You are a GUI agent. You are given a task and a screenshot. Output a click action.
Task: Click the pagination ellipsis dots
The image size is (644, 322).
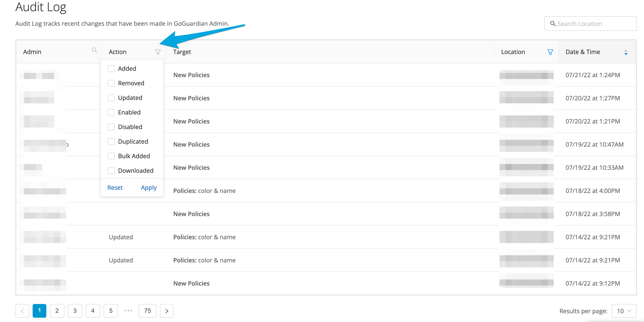tap(128, 311)
